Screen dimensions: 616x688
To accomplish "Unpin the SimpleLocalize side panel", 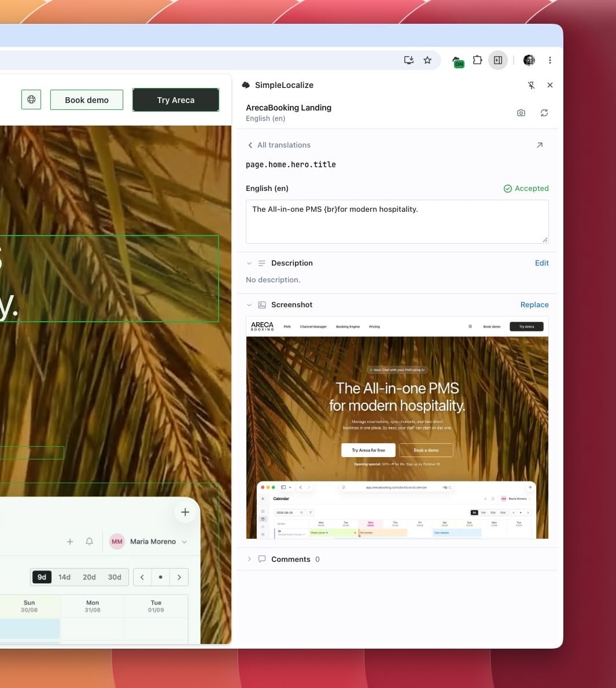I will tap(532, 85).
